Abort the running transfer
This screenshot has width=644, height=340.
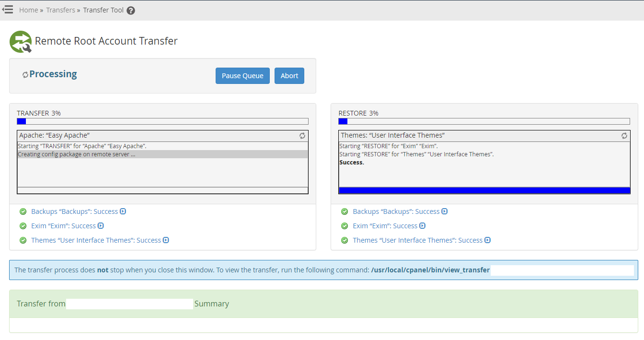click(x=289, y=76)
